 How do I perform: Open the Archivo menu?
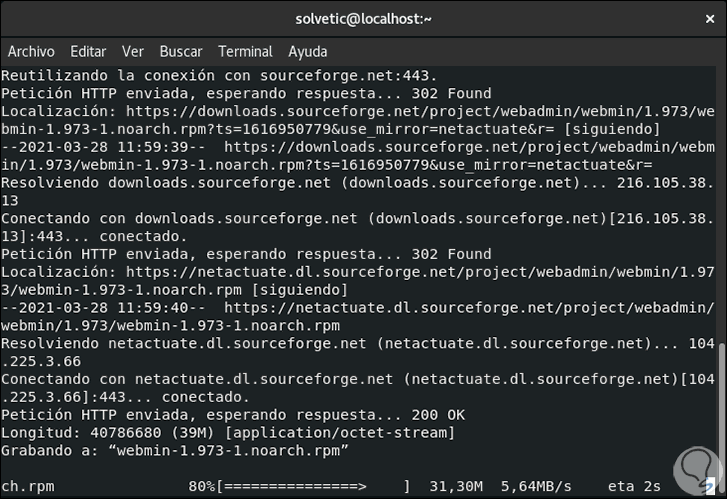coord(31,51)
